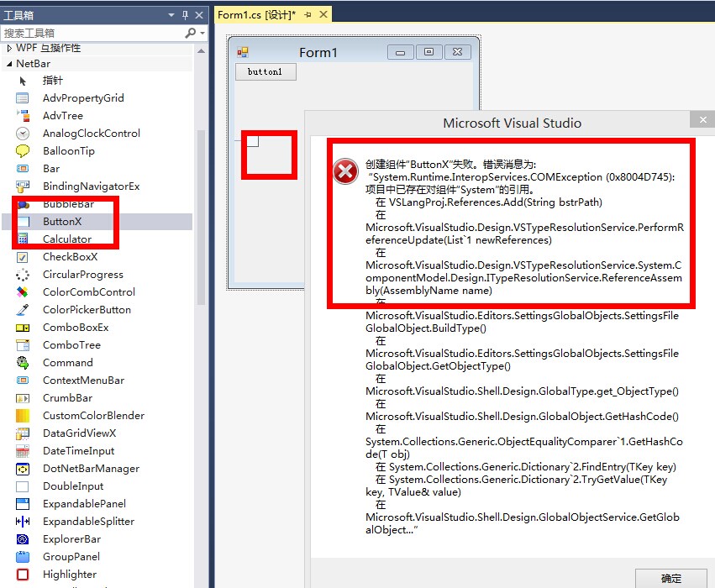This screenshot has height=588, width=715.
Task: Pick the Command gear icon
Action: [x=23, y=363]
